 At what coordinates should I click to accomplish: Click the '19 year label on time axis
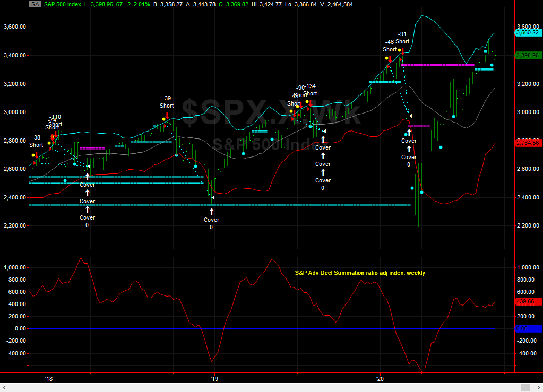pos(214,379)
